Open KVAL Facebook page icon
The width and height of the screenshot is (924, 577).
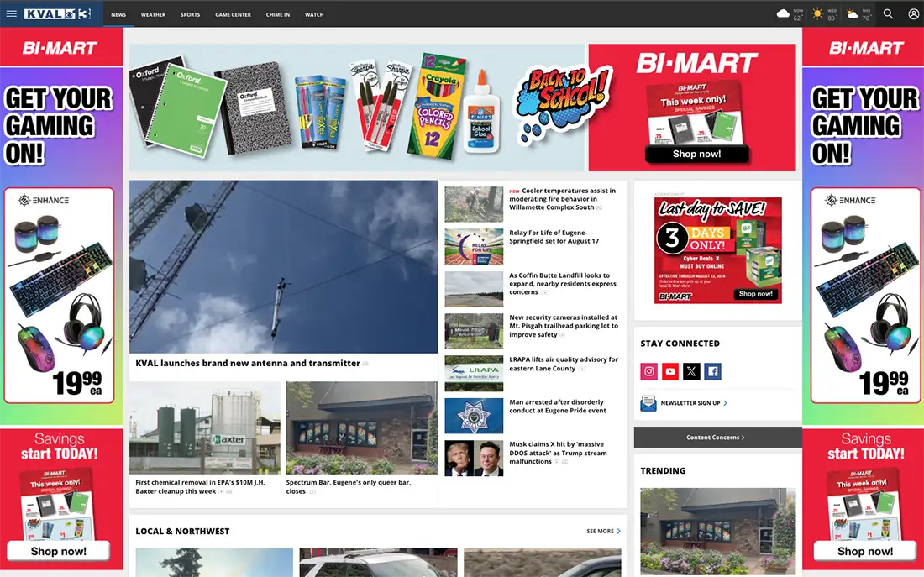coord(712,371)
